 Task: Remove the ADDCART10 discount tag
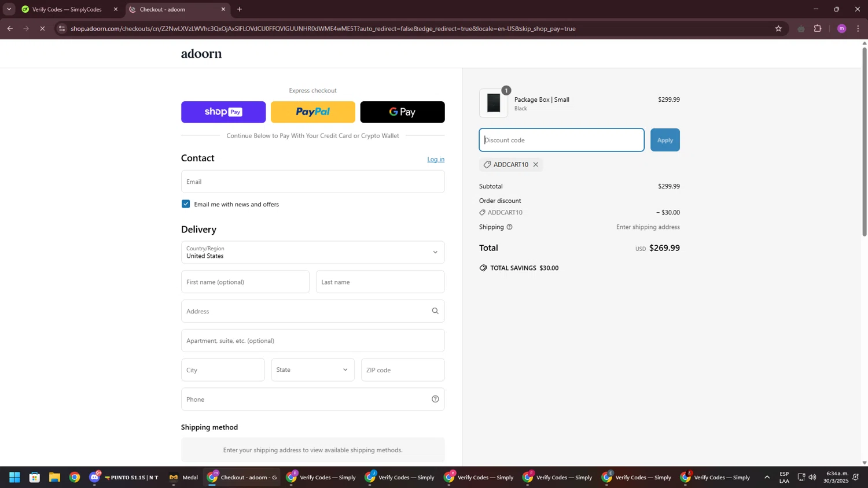pos(536,165)
